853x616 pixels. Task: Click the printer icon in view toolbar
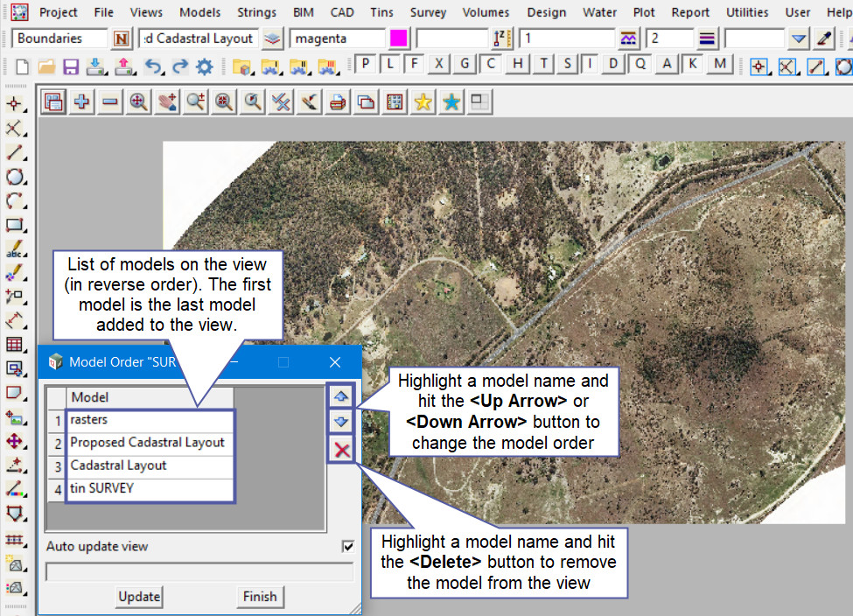(338, 102)
